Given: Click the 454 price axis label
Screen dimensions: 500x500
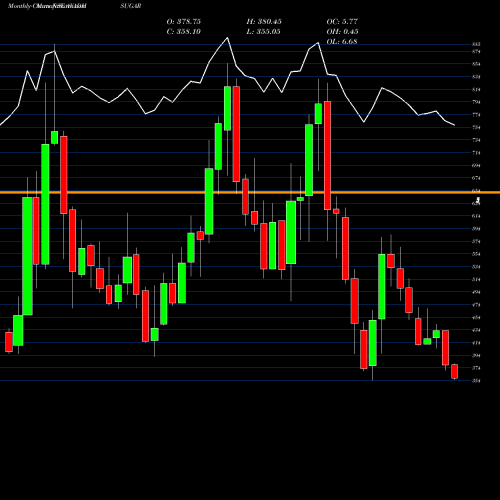Looking at the screenshot, I should (x=476, y=317).
